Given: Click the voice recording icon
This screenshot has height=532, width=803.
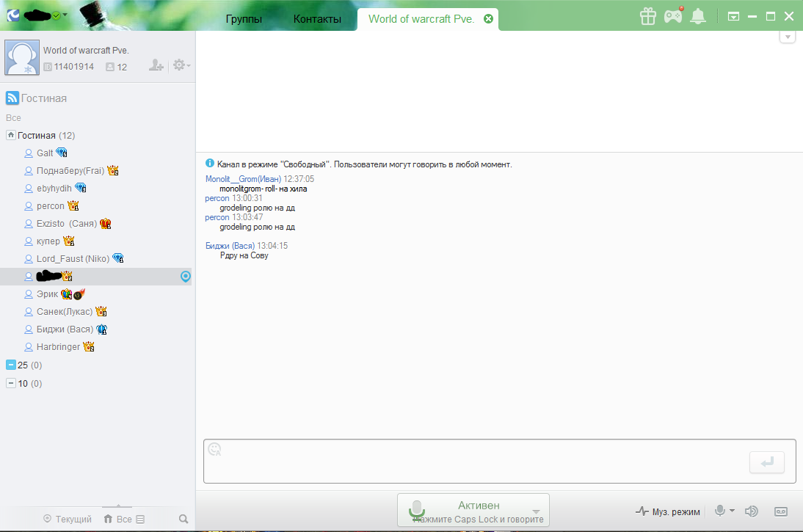Looking at the screenshot, I should pos(781,511).
